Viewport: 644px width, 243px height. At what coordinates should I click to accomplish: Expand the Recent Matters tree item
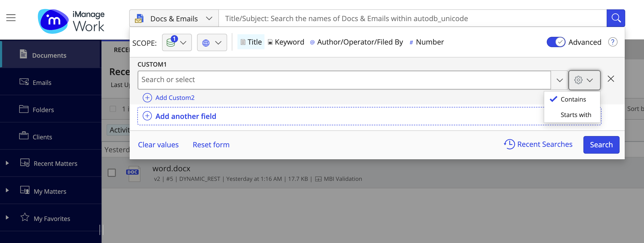7,163
